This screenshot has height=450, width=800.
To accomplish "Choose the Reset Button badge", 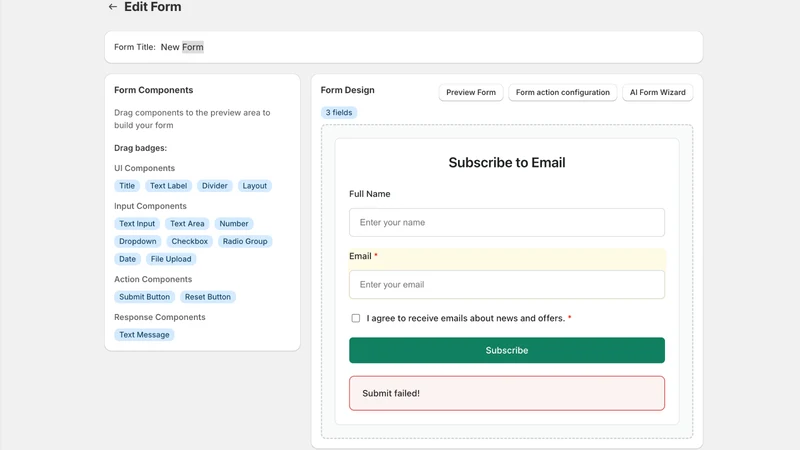I will click(208, 297).
